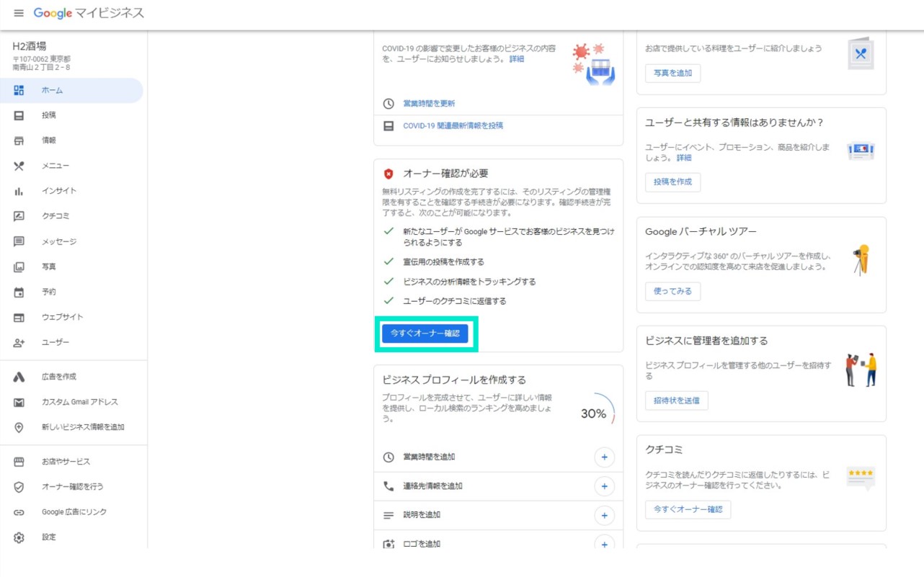Click the 写真 photo icon

pyautogui.click(x=19, y=267)
